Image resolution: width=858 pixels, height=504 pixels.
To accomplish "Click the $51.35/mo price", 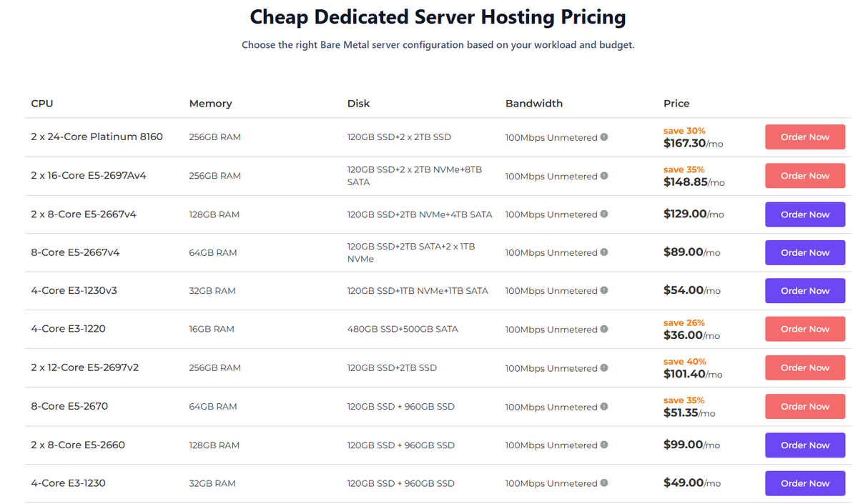I will tap(689, 412).
